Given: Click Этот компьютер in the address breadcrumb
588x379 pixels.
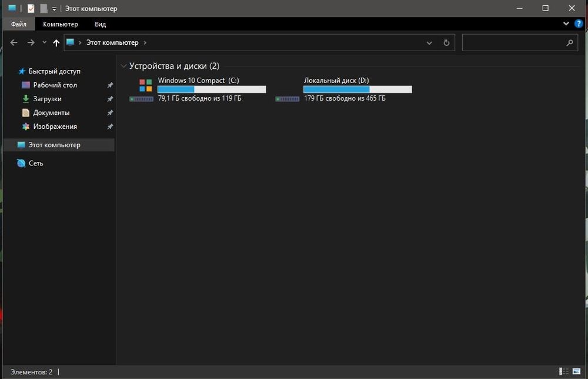Looking at the screenshot, I should point(112,43).
